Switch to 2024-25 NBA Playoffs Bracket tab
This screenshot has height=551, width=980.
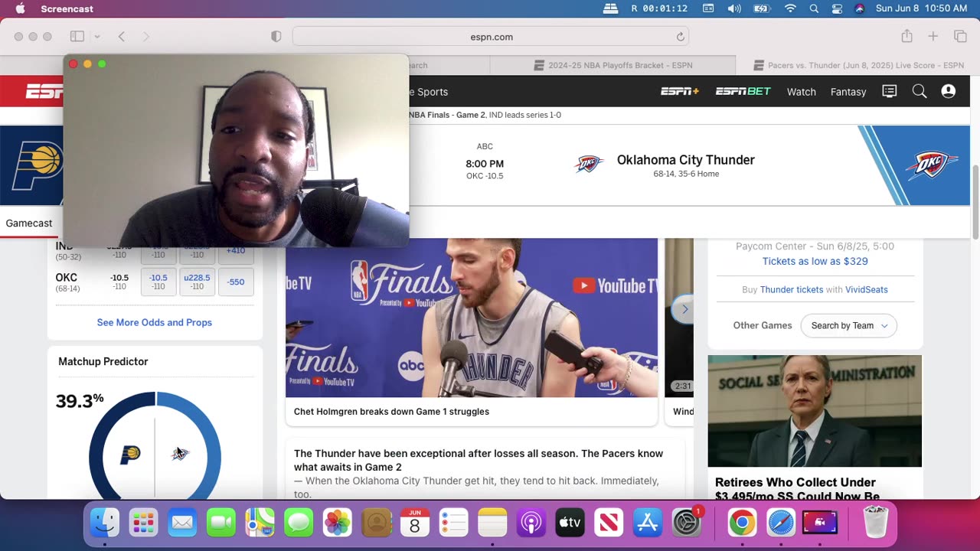pos(612,66)
